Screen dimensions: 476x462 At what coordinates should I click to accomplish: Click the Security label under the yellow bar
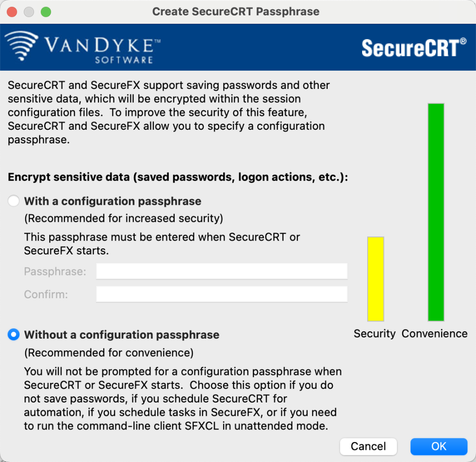click(x=375, y=334)
